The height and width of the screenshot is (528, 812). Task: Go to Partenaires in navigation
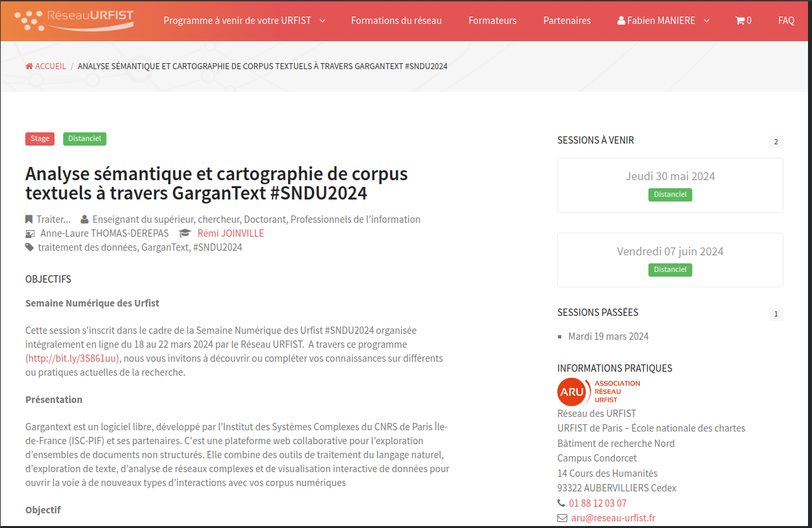coord(567,21)
